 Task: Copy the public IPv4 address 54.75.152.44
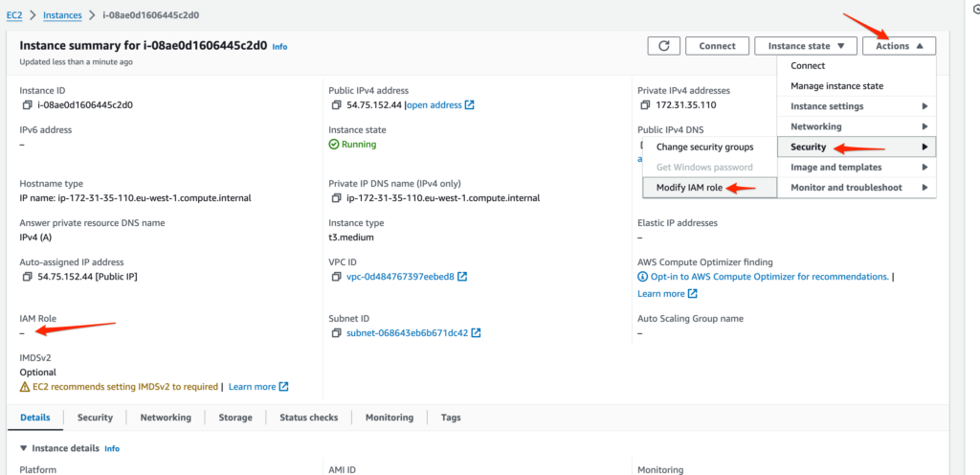(x=336, y=105)
